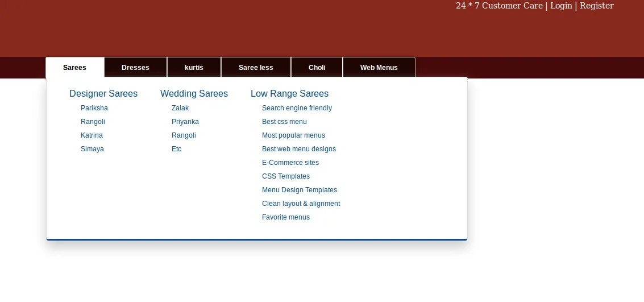
Task: Open Search engine friendly link
Action: [x=297, y=108]
